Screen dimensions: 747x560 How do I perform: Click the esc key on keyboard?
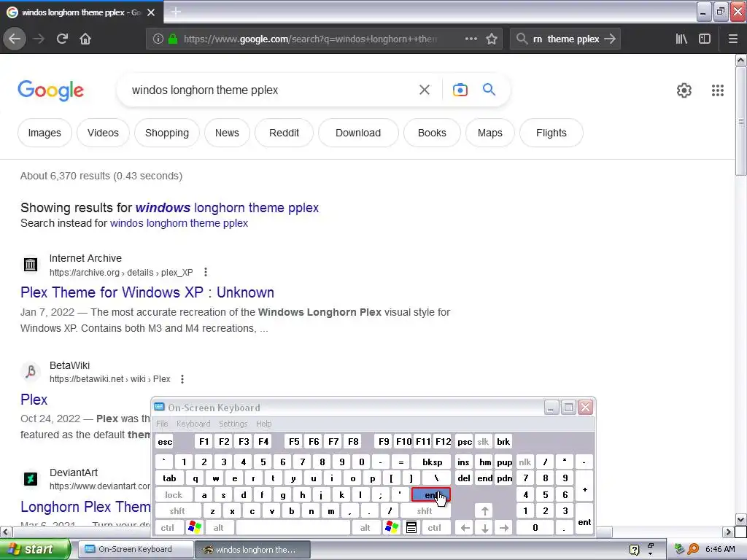165,441
